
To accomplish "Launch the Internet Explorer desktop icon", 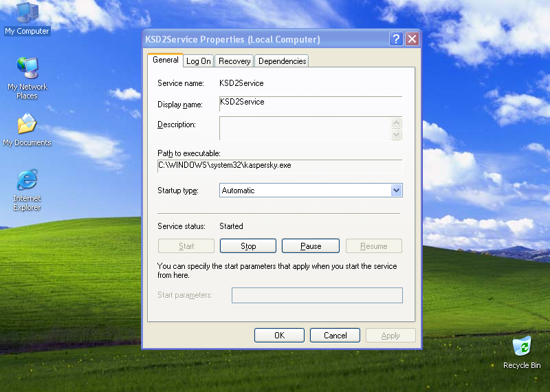I will pos(27,181).
